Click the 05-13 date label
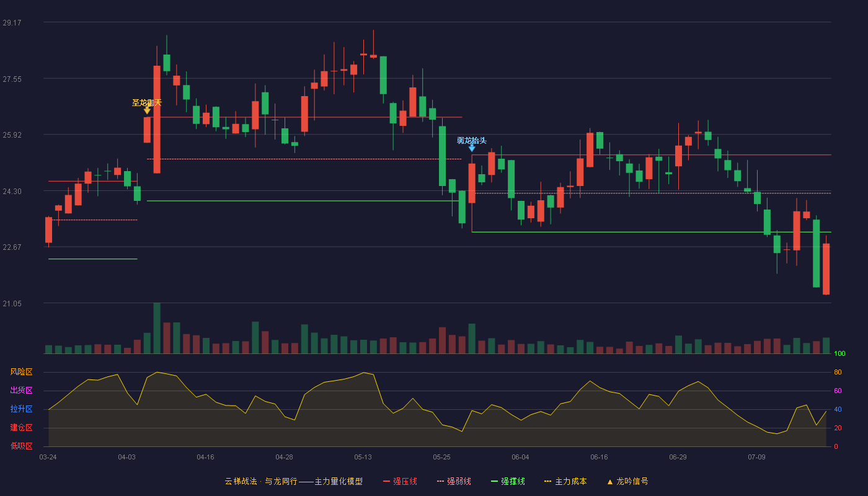Viewport: 868px width, 496px height. (x=363, y=457)
